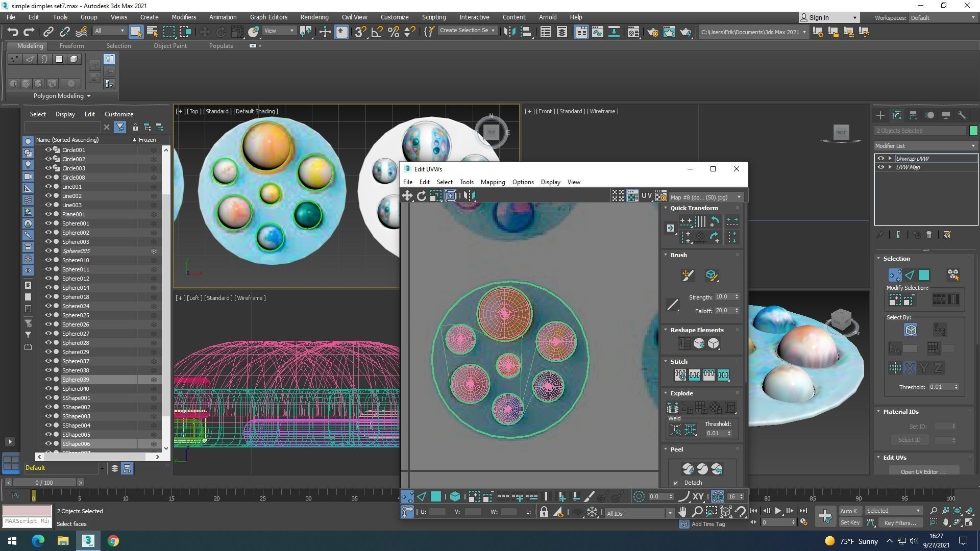Select the Unwrap UVW modifier in the stack
The width and height of the screenshot is (980, 551).
point(912,158)
